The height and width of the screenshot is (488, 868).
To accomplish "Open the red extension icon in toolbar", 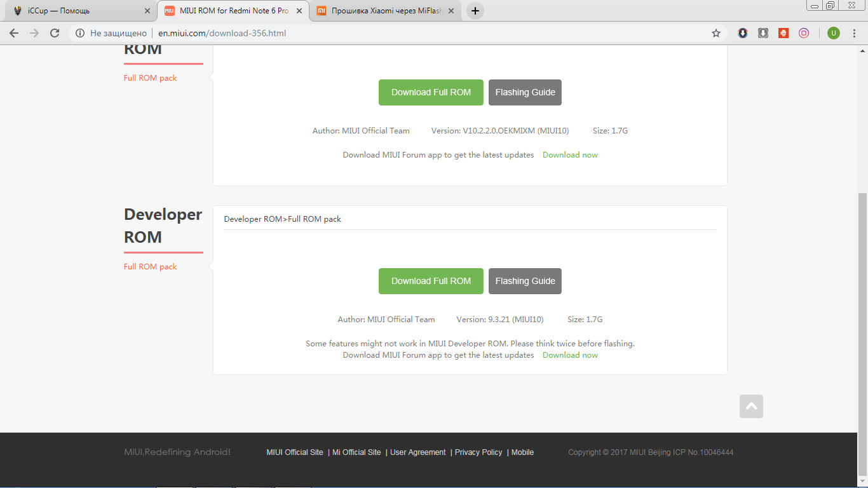I will click(x=783, y=33).
